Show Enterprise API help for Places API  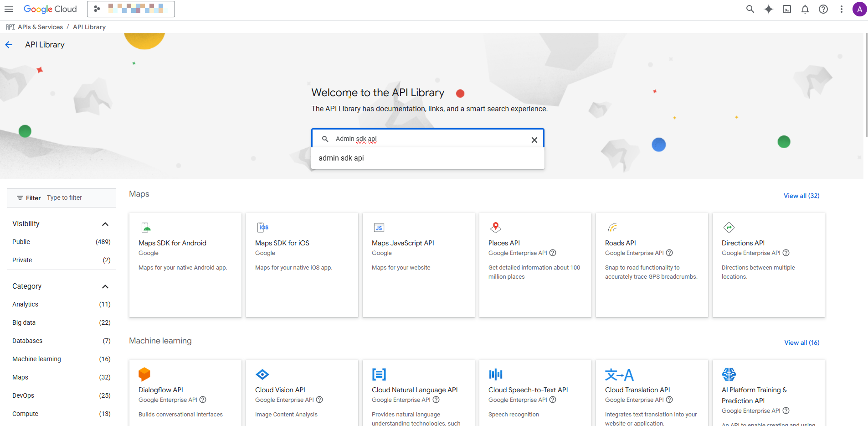(x=553, y=253)
